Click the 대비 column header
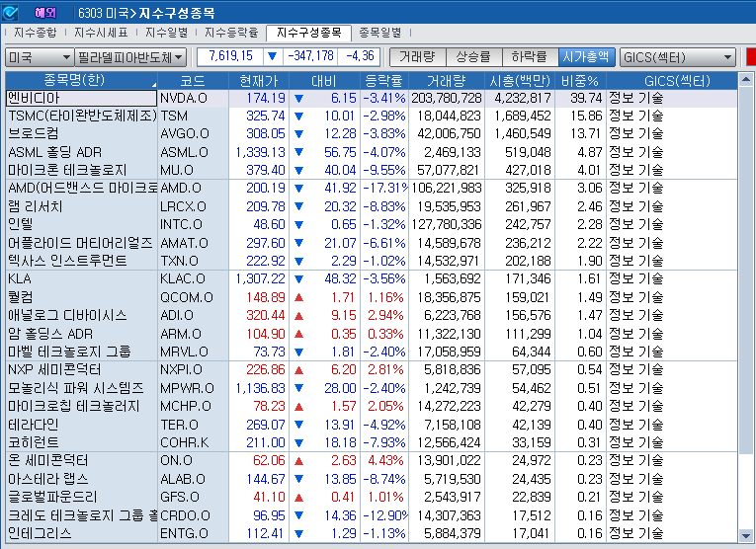This screenshot has width=756, height=549. coord(324,80)
